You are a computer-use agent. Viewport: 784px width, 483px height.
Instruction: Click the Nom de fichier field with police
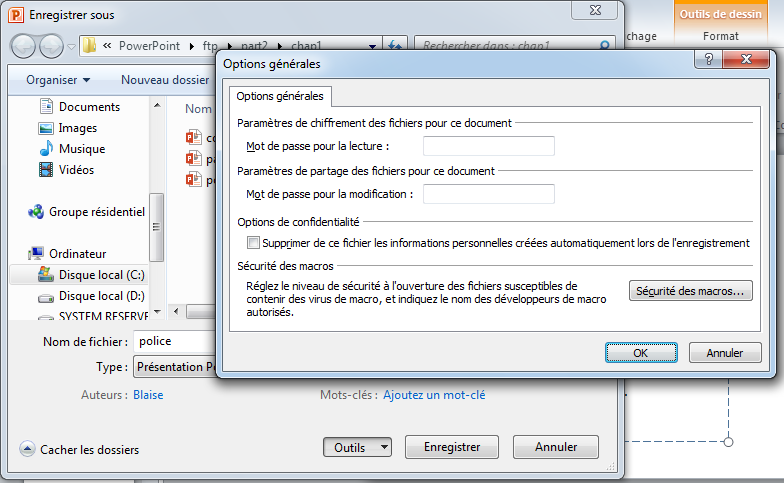(x=175, y=341)
